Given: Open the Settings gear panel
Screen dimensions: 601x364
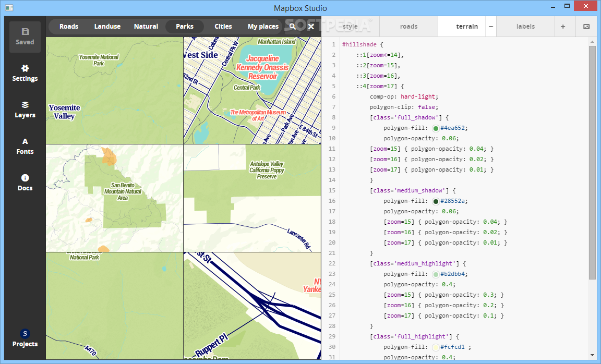Looking at the screenshot, I should tap(25, 73).
